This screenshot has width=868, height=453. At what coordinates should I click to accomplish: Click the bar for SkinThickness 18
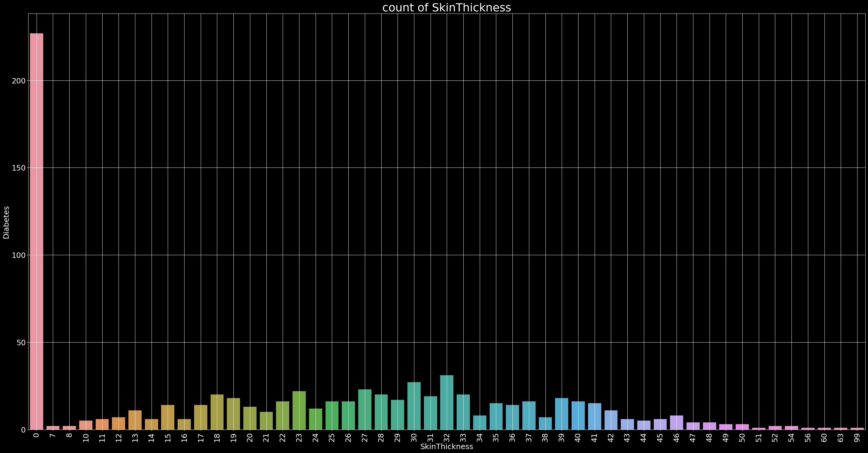pyautogui.click(x=217, y=412)
